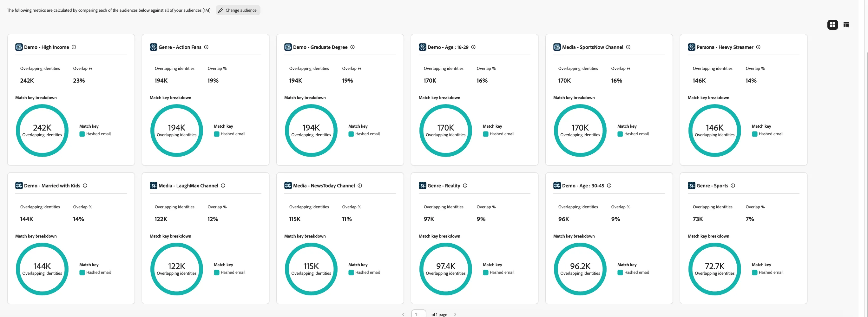Open info tooltip for Demo - High Income
Screen dimensions: 868x317
(x=74, y=47)
